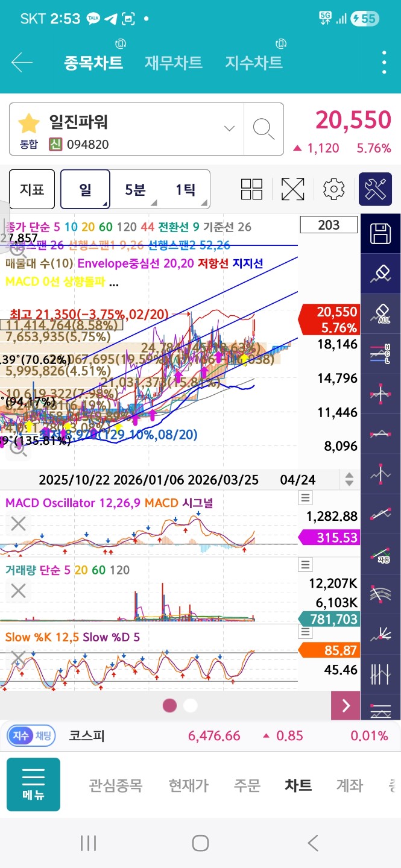Tap the Android back button

312,843
